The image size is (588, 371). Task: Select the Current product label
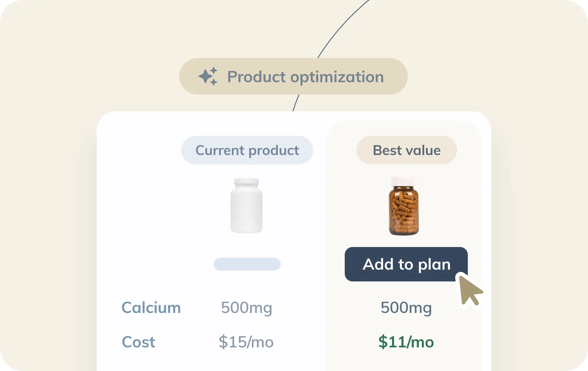[247, 150]
